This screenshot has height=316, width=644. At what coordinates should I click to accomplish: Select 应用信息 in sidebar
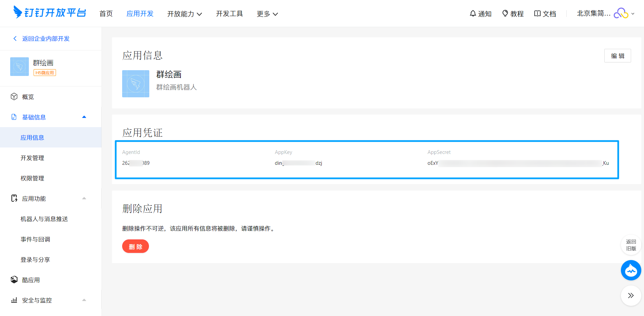click(51, 137)
